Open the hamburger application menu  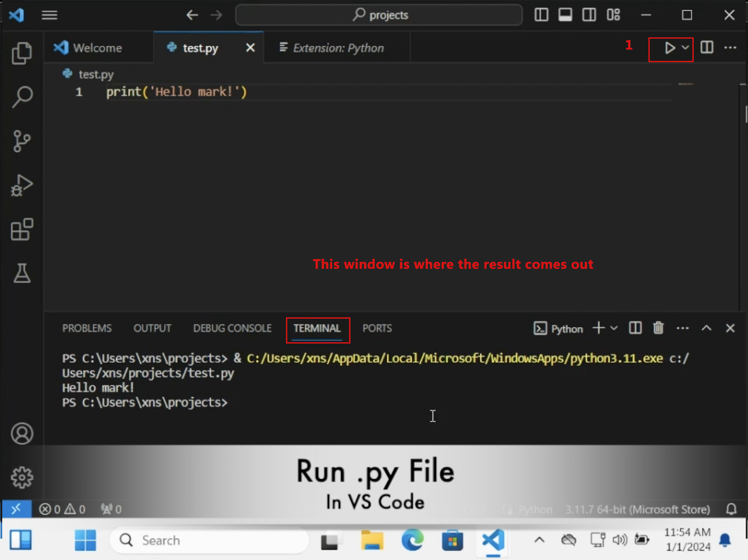point(49,15)
